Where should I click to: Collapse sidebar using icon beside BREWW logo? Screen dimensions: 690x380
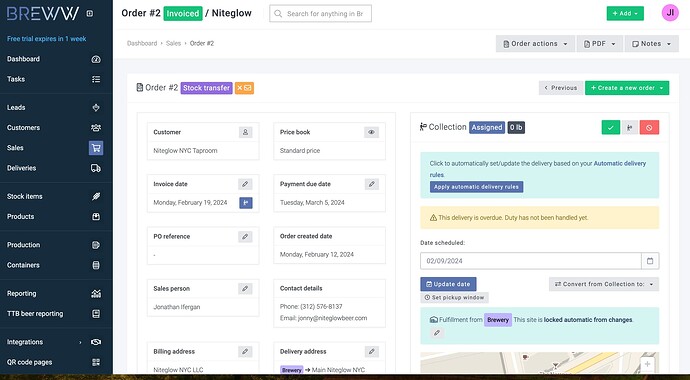90,13
